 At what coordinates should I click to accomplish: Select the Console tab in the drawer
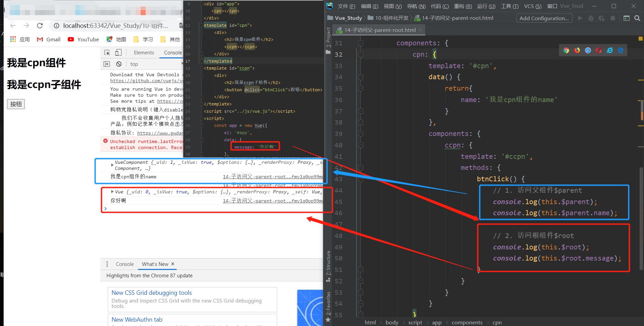(x=125, y=264)
